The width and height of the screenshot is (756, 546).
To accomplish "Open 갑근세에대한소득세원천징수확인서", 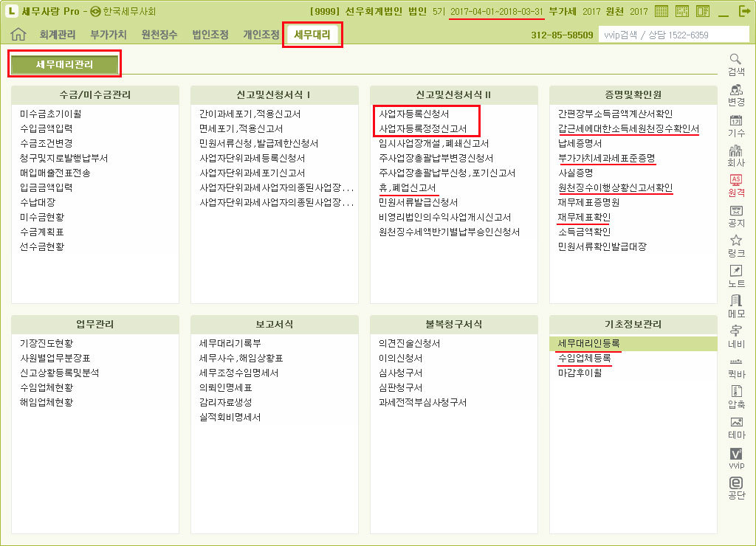I will (629, 128).
